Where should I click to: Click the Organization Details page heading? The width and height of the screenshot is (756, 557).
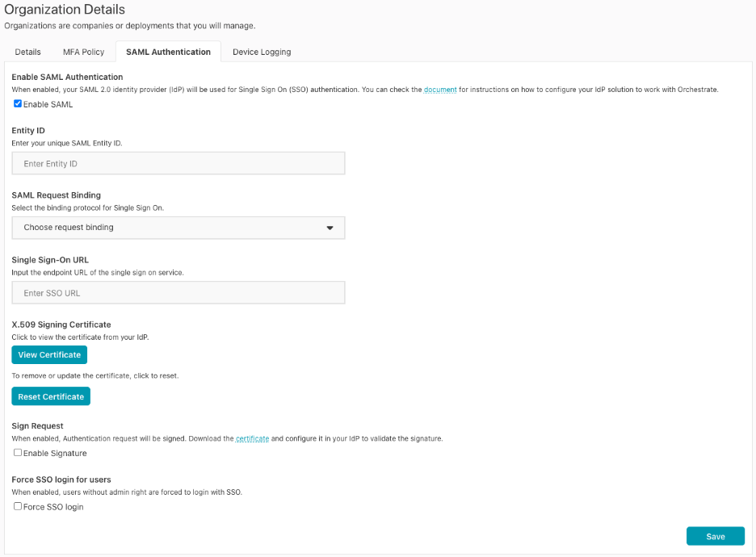click(x=65, y=10)
